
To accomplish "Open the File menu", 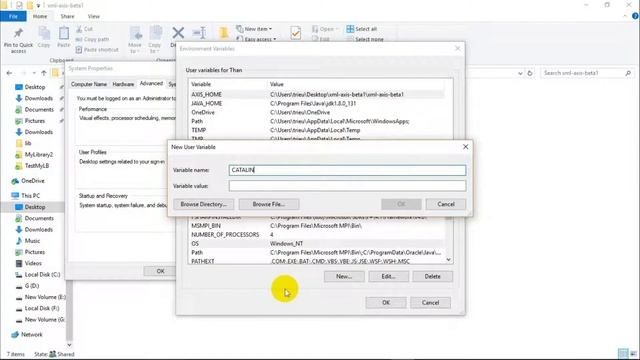I will [x=13, y=16].
